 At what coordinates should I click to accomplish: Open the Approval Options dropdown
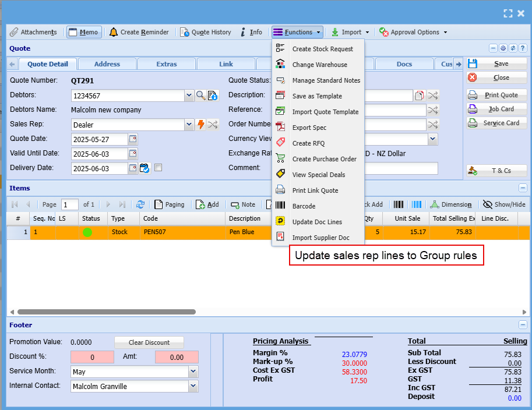click(414, 32)
